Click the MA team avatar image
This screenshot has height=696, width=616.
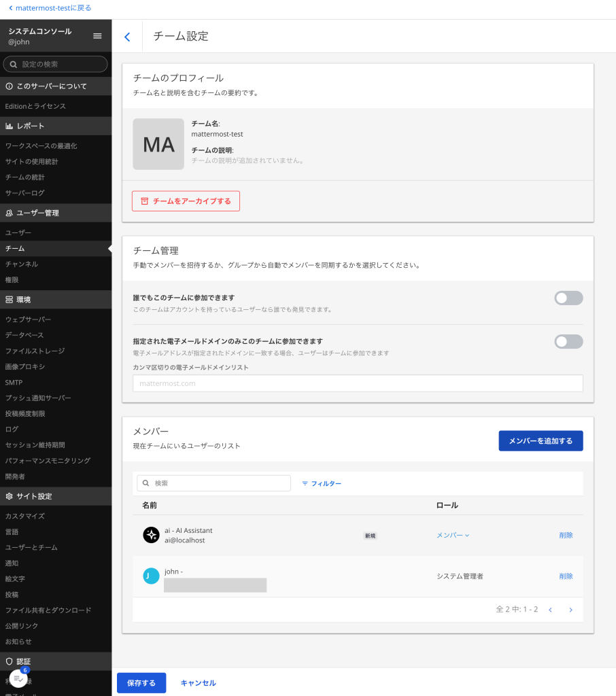[x=158, y=144]
